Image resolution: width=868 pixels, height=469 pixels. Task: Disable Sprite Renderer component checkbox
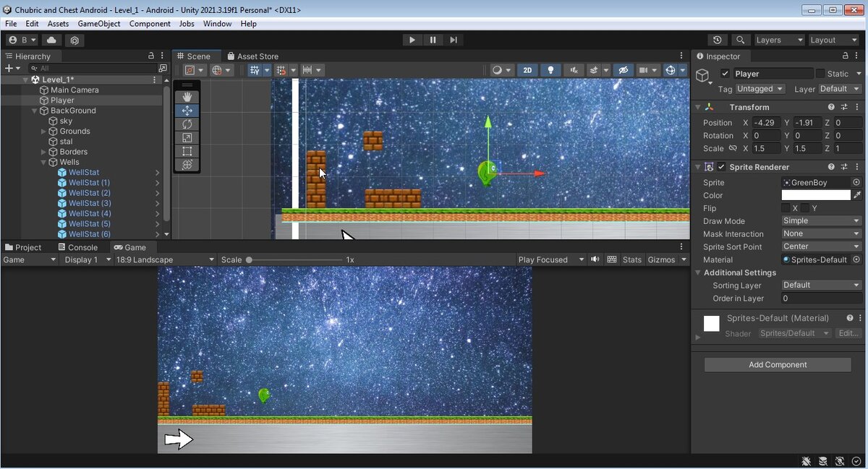tap(721, 167)
